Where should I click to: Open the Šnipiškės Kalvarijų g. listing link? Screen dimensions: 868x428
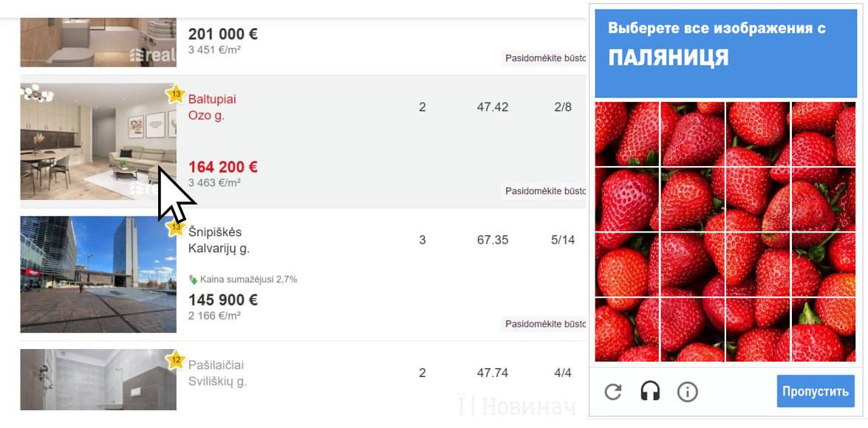[x=219, y=240]
